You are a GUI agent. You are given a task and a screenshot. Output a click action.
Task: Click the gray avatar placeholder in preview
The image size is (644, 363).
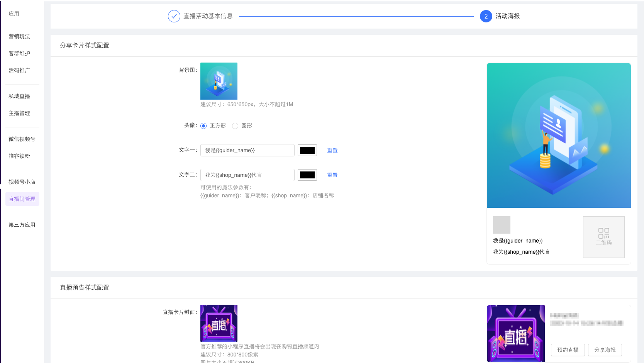click(502, 225)
